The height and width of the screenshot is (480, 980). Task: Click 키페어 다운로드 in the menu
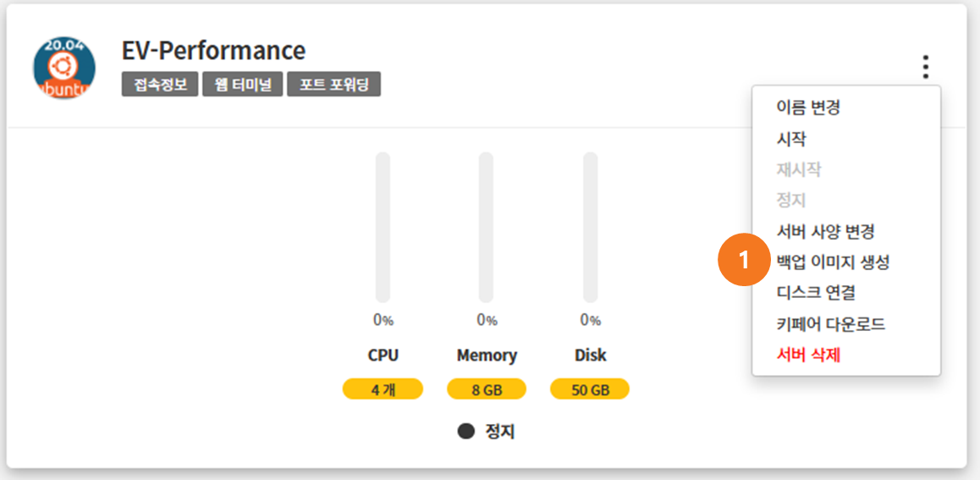[x=830, y=324]
